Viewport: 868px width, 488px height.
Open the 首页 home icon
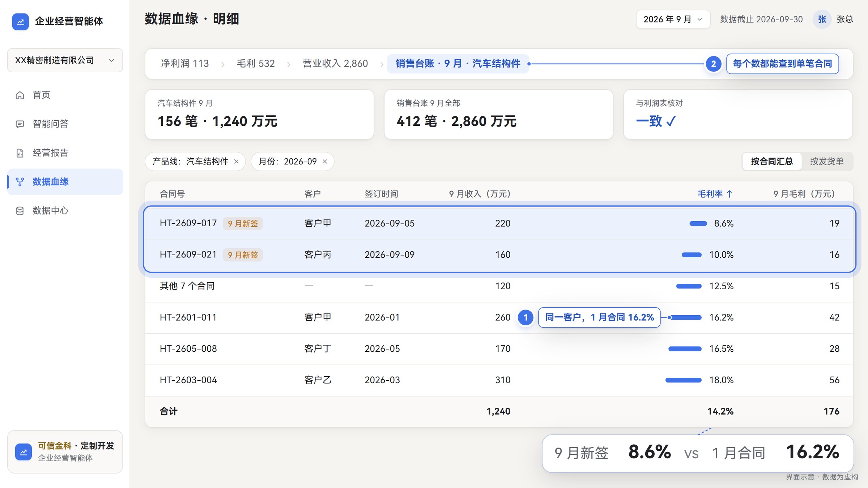pyautogui.click(x=20, y=95)
